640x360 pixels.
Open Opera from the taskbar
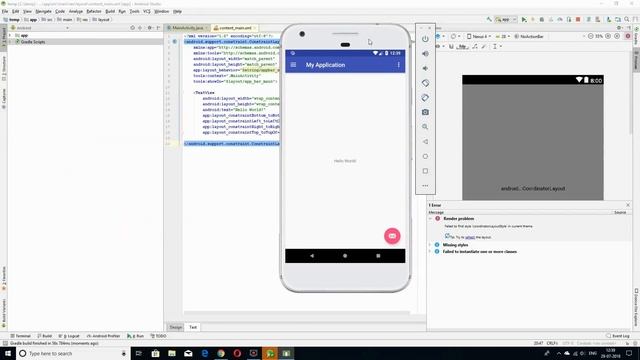tap(237, 353)
